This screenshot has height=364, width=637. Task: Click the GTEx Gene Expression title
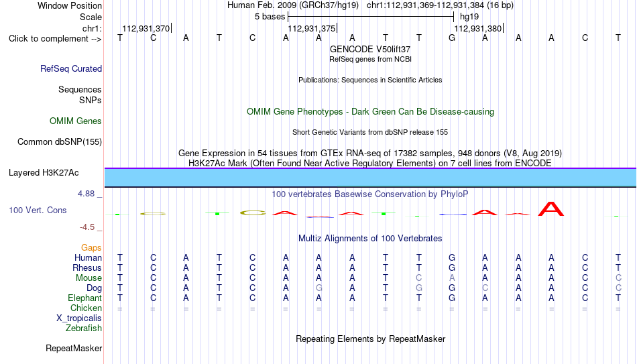tap(370, 153)
